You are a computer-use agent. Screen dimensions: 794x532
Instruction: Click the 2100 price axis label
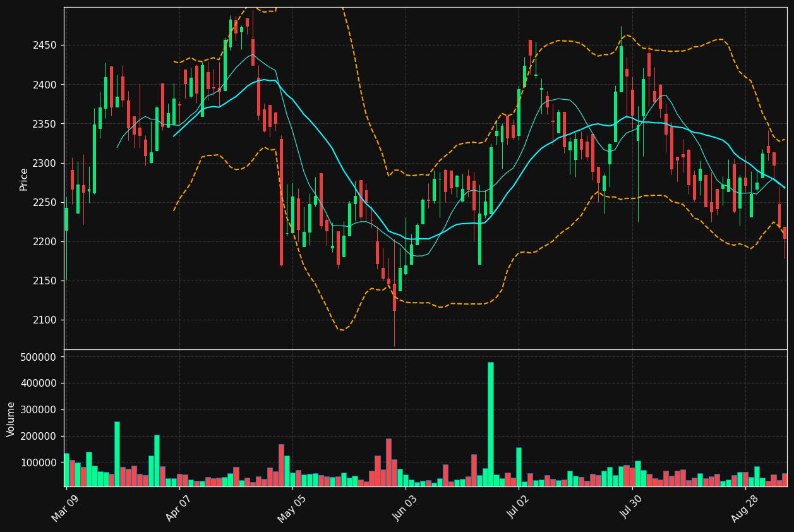tap(45, 320)
